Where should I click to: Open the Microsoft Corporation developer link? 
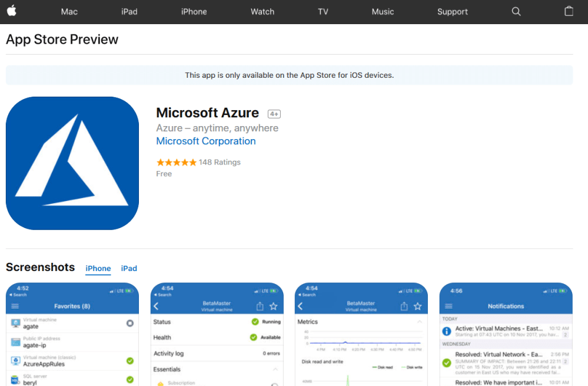coord(205,141)
